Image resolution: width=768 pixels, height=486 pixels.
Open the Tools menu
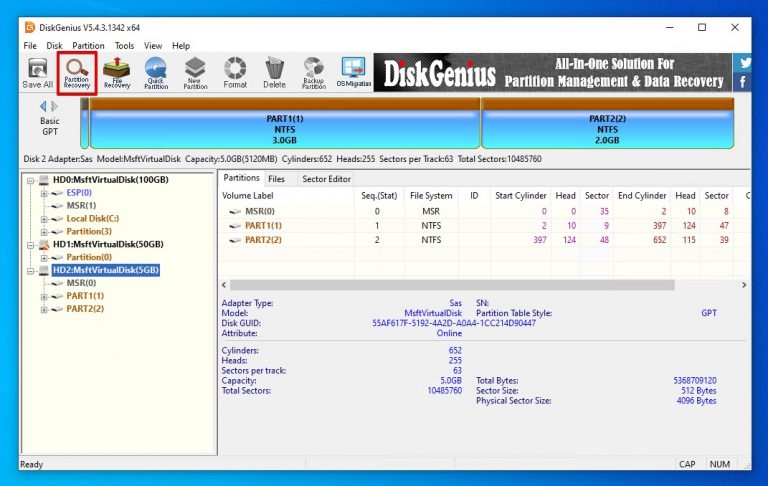[124, 46]
